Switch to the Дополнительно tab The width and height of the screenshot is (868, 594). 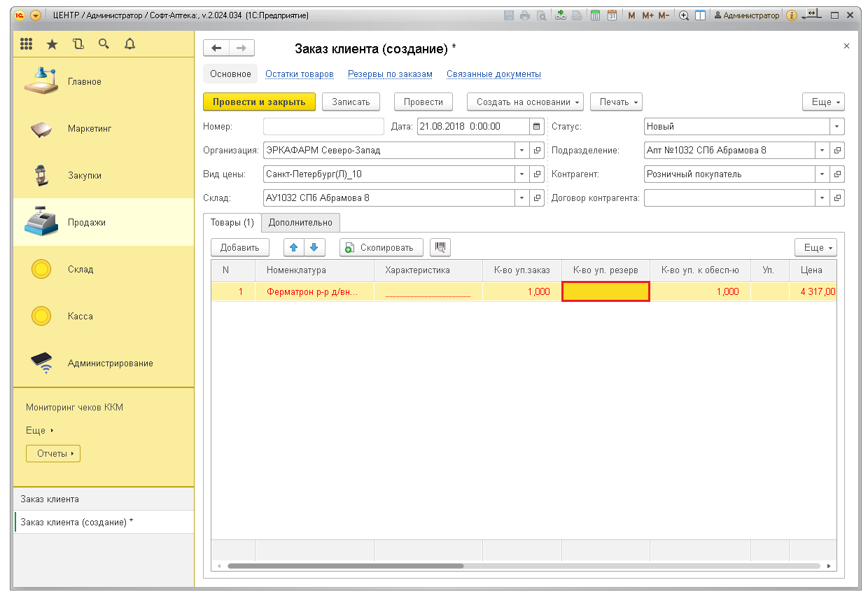tap(300, 223)
